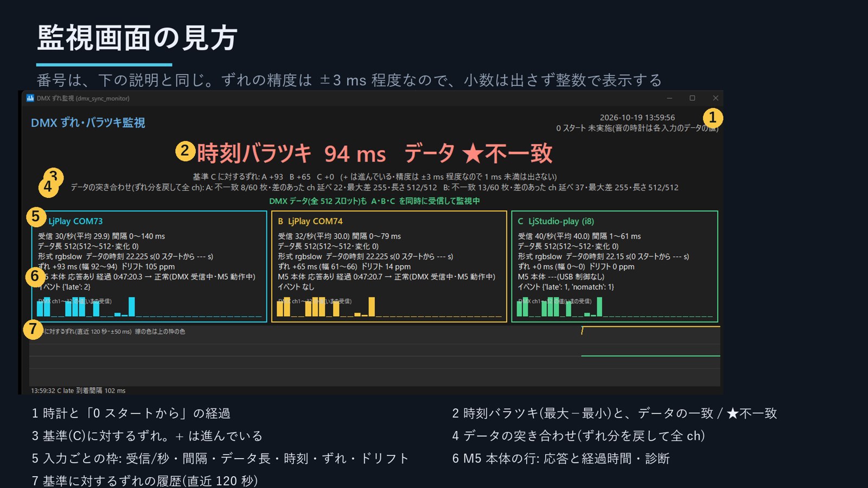Click panel header 'C LjStudio-play (i8)'

click(x=556, y=221)
